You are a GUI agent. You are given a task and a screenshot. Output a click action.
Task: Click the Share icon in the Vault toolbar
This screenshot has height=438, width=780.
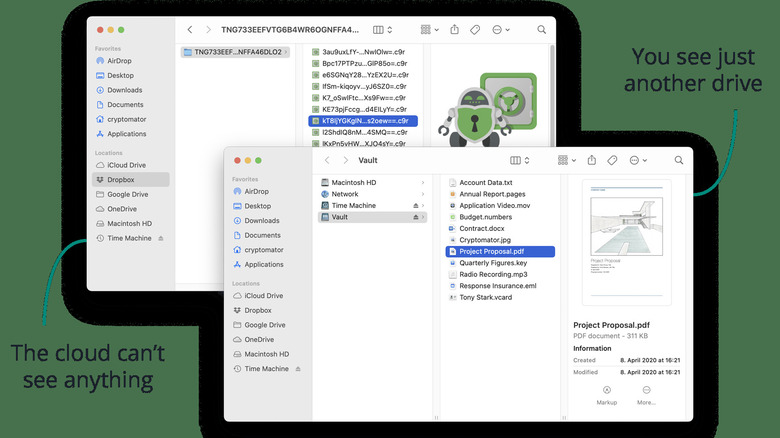click(x=592, y=160)
